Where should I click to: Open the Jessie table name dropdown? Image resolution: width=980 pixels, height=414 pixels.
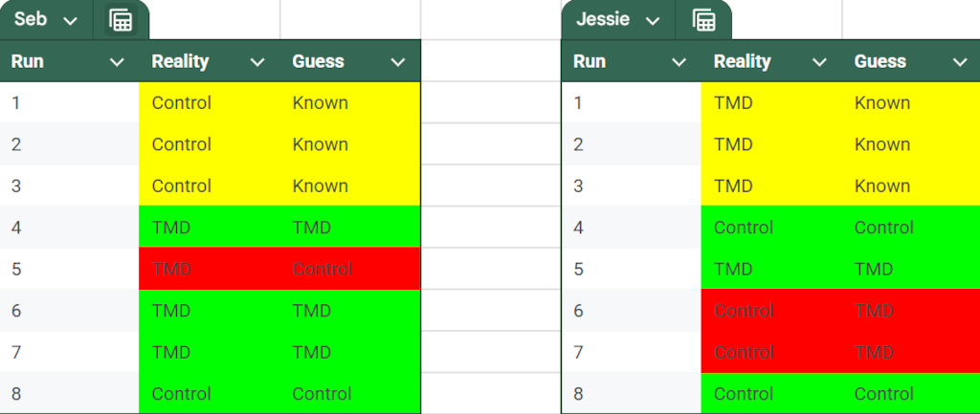tap(653, 21)
